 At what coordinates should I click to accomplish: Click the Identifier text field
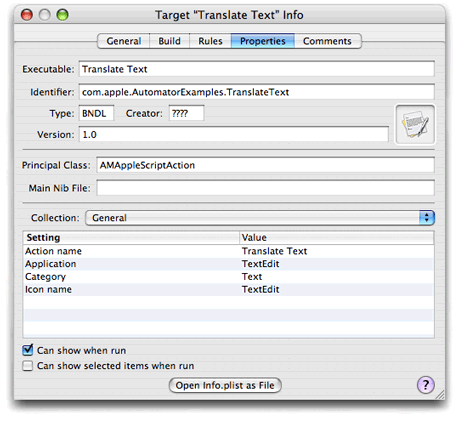click(257, 92)
